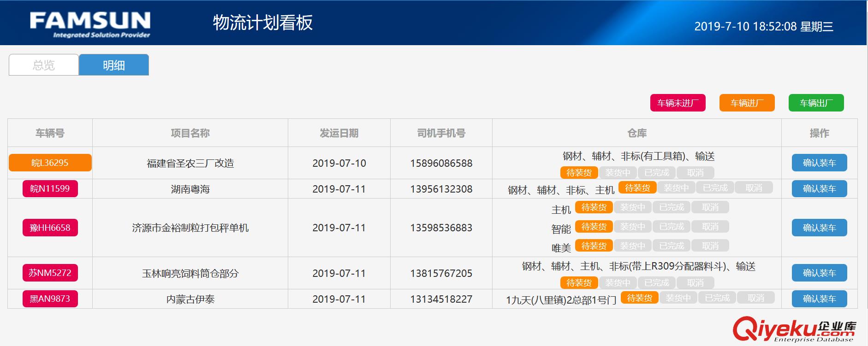Set 已完成 status for 智能 warehouse

(672, 227)
